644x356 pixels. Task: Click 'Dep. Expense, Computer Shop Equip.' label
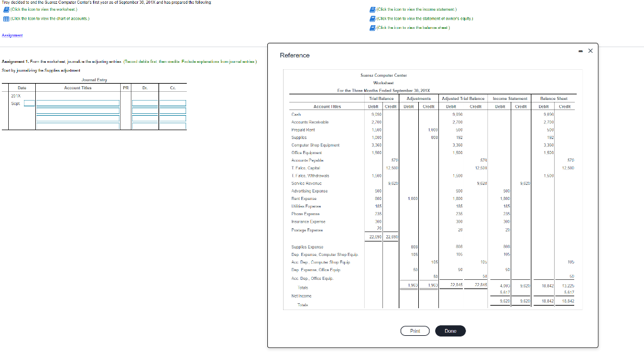click(325, 255)
